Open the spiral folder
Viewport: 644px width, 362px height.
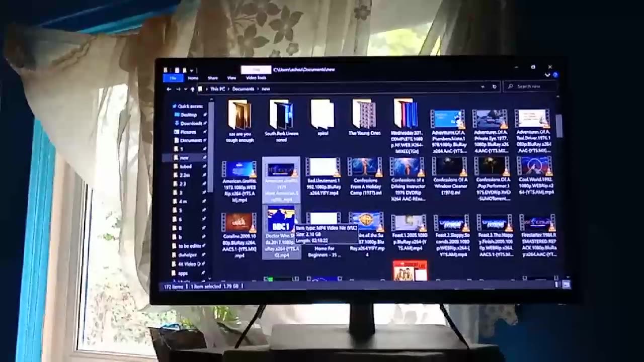tap(323, 119)
